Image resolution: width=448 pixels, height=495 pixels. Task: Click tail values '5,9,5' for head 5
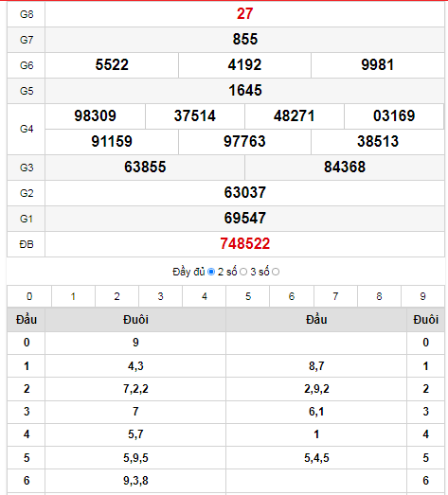point(135,458)
